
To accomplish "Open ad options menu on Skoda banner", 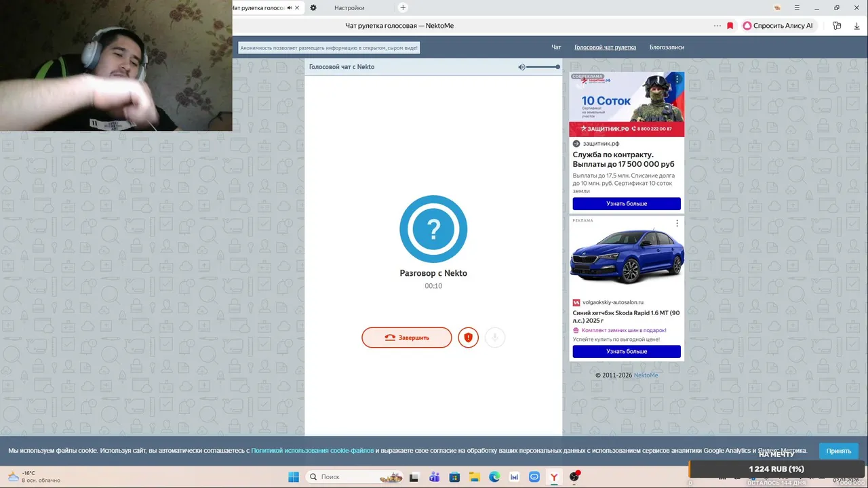I will click(677, 224).
